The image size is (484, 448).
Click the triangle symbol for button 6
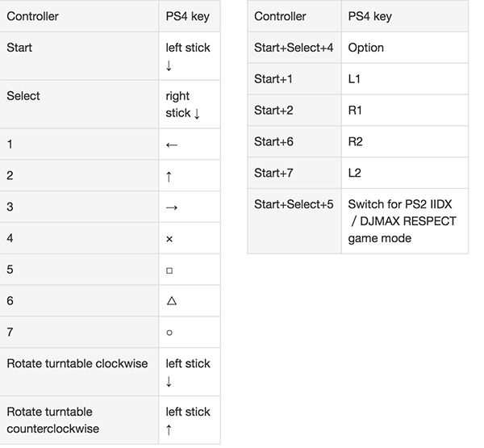tap(172, 300)
